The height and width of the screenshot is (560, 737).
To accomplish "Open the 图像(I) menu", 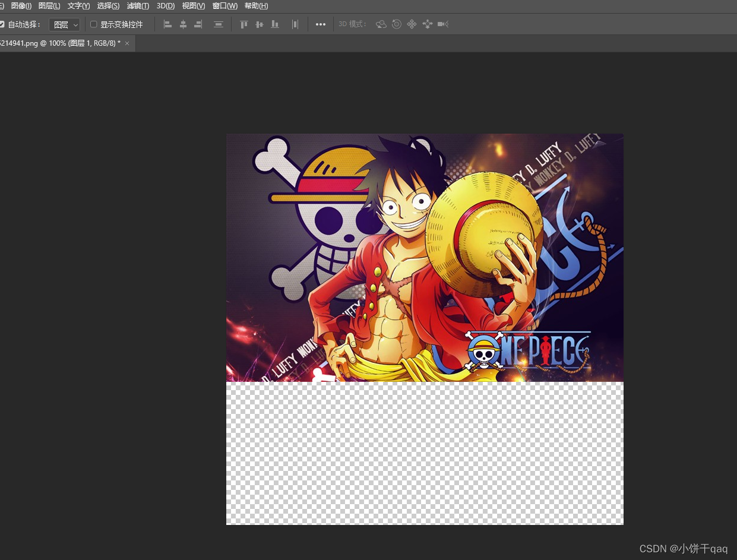I will click(x=21, y=6).
